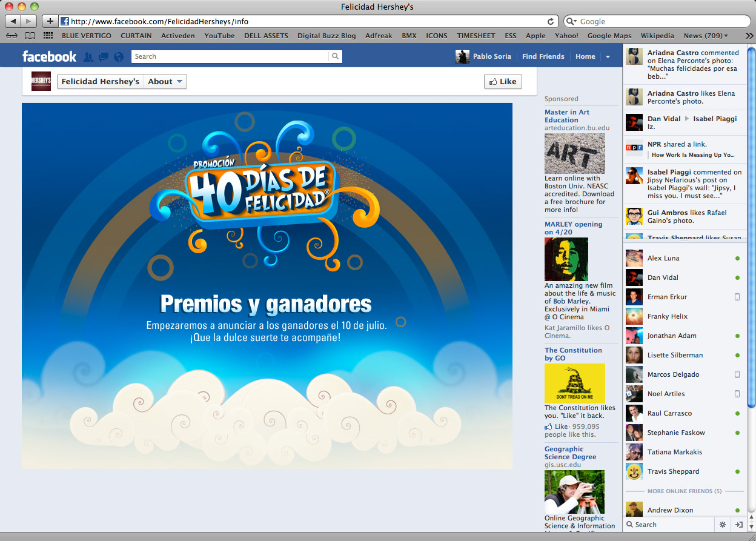Open chat with Marcos Delgado

point(685,374)
